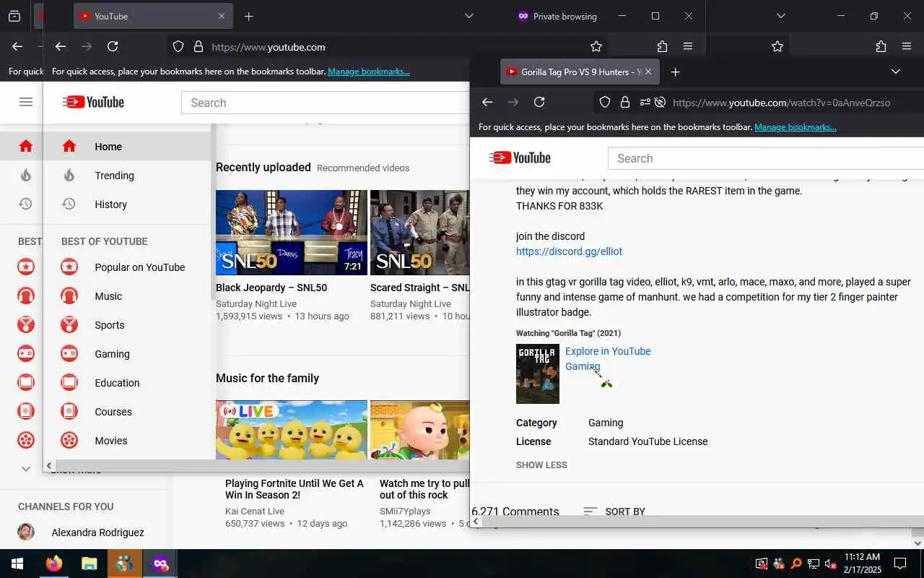Screen dimensions: 924x578
Task: List all tabs in Gorilla Tag window
Action: [x=896, y=72]
